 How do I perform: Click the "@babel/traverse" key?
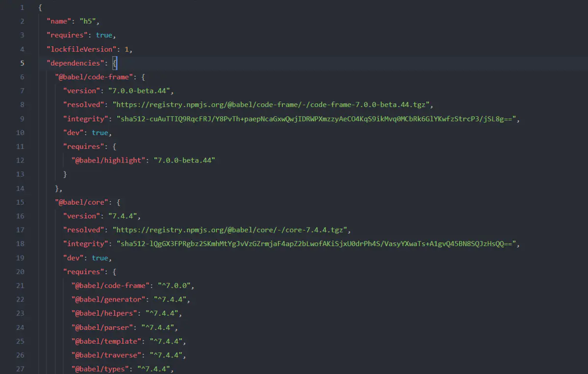coord(106,355)
